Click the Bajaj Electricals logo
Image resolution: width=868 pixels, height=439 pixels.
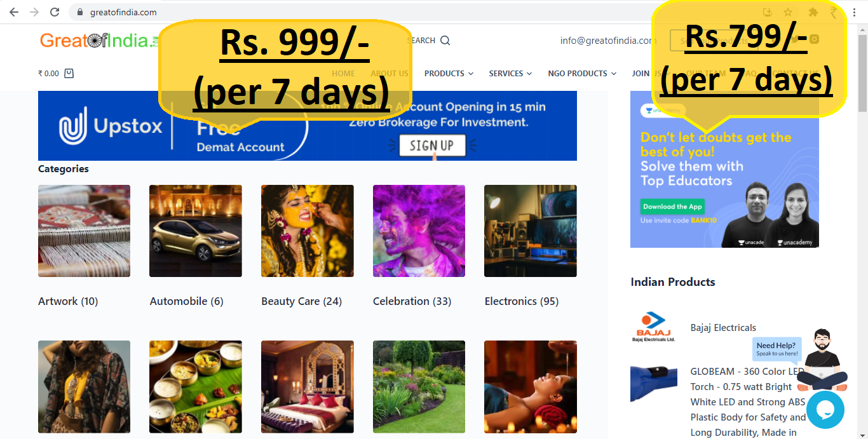click(653, 327)
